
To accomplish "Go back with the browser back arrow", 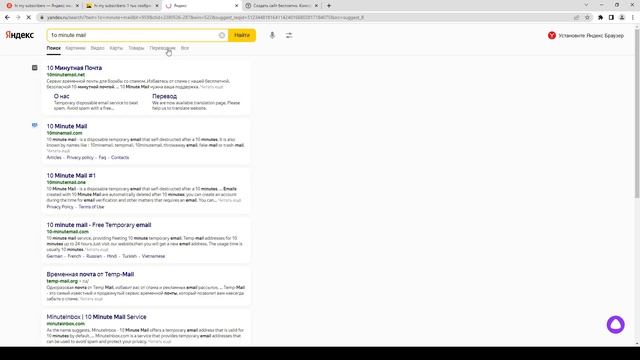I will click(x=7, y=18).
